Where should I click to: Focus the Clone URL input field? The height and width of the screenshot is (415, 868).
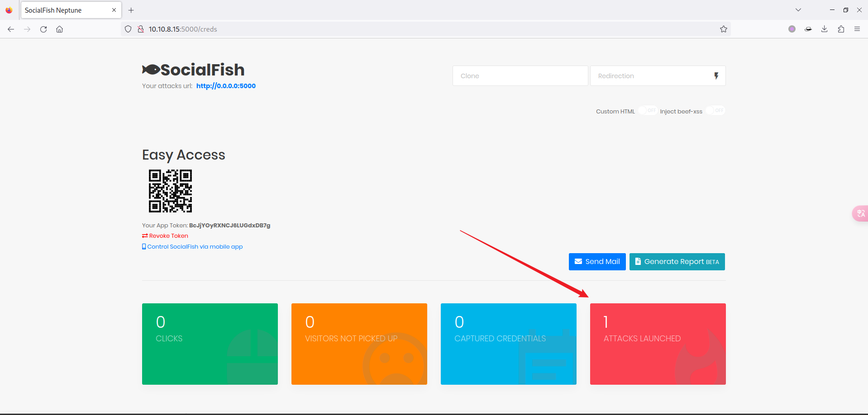point(520,76)
